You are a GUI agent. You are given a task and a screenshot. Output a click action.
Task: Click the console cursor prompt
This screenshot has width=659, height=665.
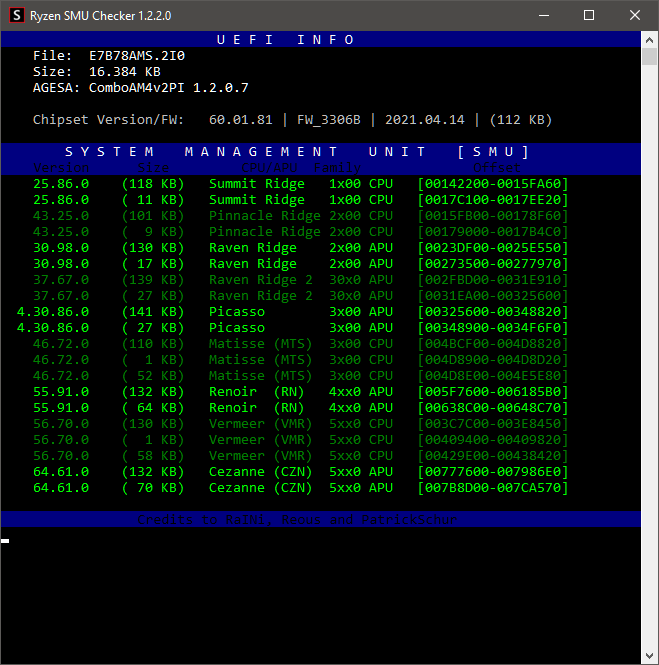pos(5,541)
